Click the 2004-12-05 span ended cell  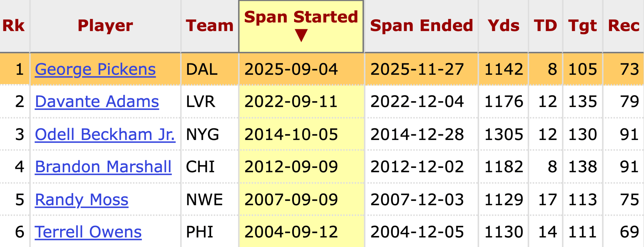[417, 232]
